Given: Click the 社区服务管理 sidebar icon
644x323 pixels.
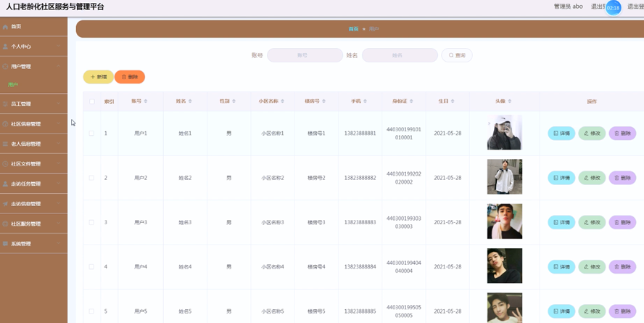Looking at the screenshot, I should [x=5, y=224].
